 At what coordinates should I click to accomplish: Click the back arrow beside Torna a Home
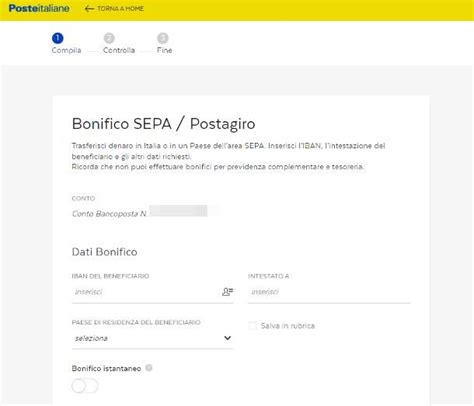coord(89,9)
